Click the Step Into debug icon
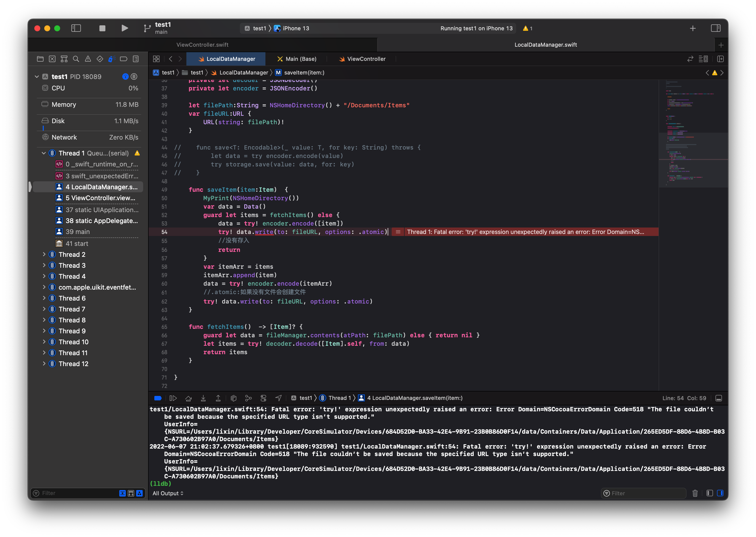Viewport: 756px width, 537px height. pyautogui.click(x=203, y=398)
